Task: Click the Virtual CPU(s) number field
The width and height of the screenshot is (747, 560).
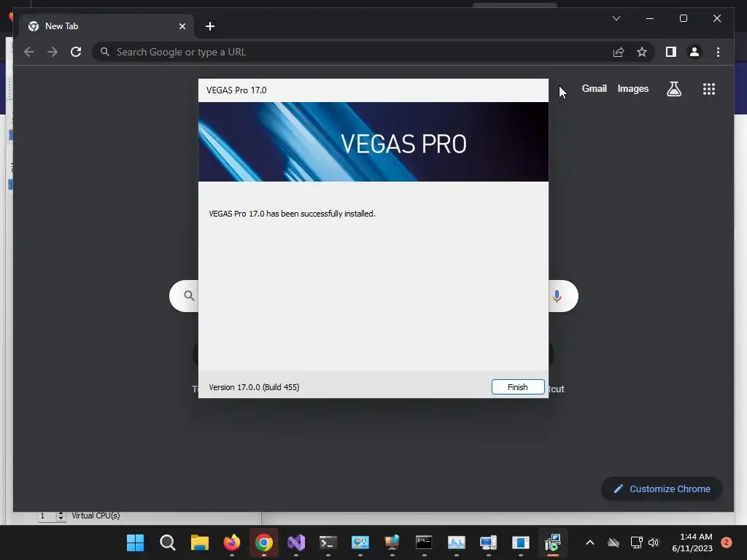Action: 46,516
